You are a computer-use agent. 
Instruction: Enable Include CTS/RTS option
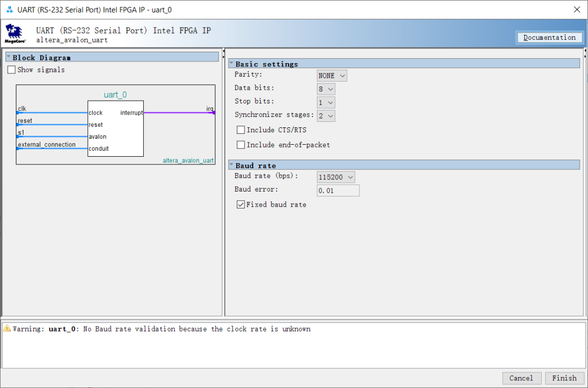(241, 130)
